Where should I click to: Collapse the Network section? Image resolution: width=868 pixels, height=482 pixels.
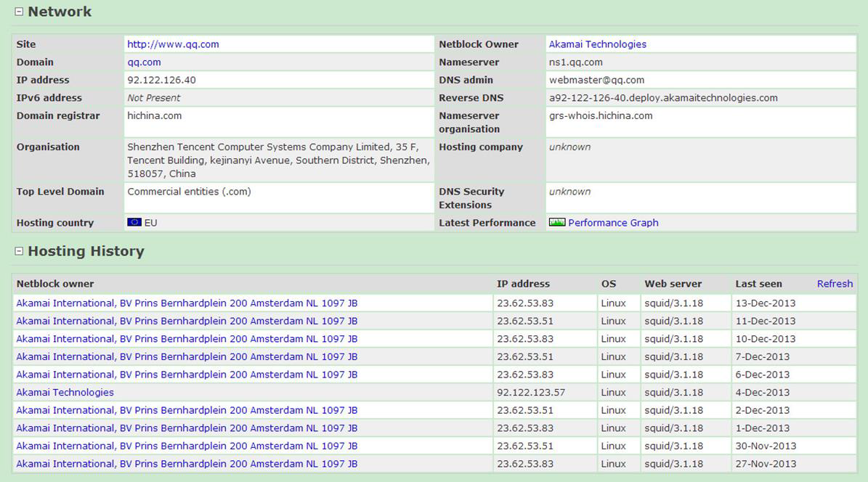pos(19,12)
